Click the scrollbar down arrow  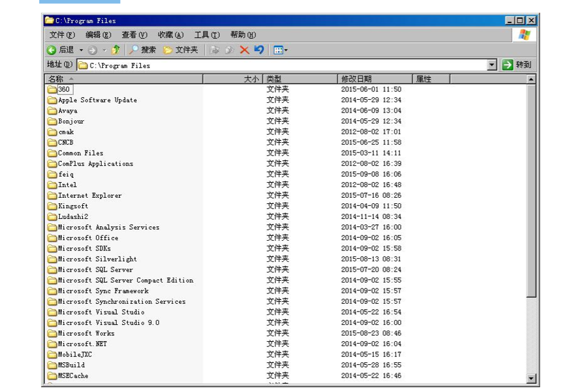pyautogui.click(x=531, y=379)
